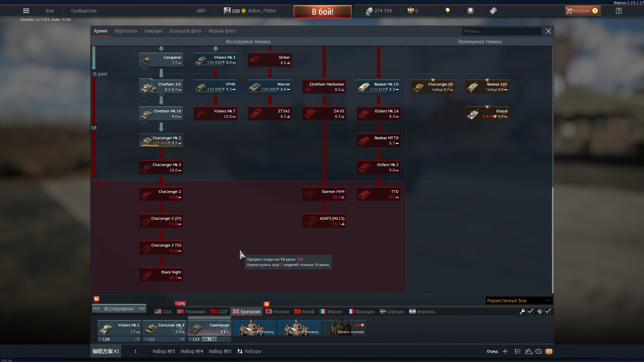Open the chat bubble icon
The width and height of the screenshot is (644, 362).
pos(539,351)
